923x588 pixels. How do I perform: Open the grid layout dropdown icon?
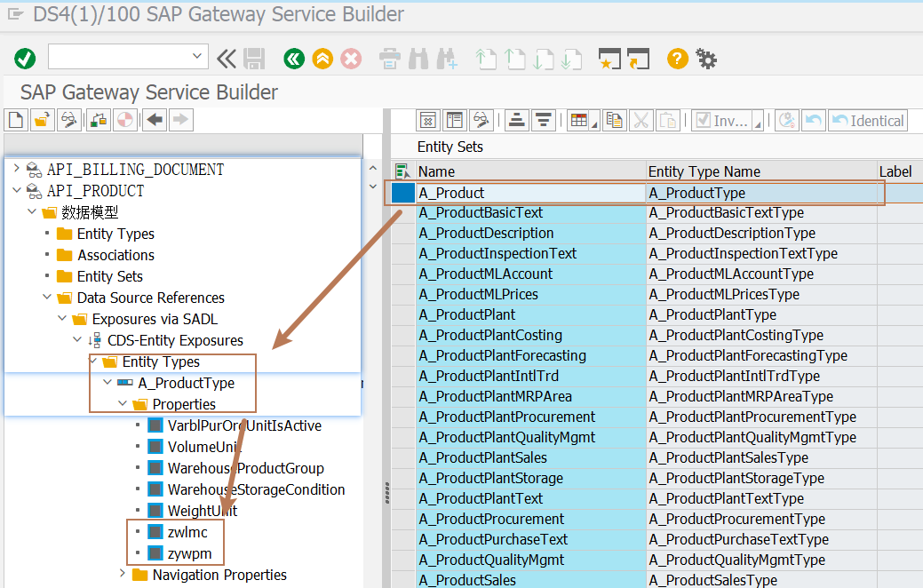coord(583,121)
